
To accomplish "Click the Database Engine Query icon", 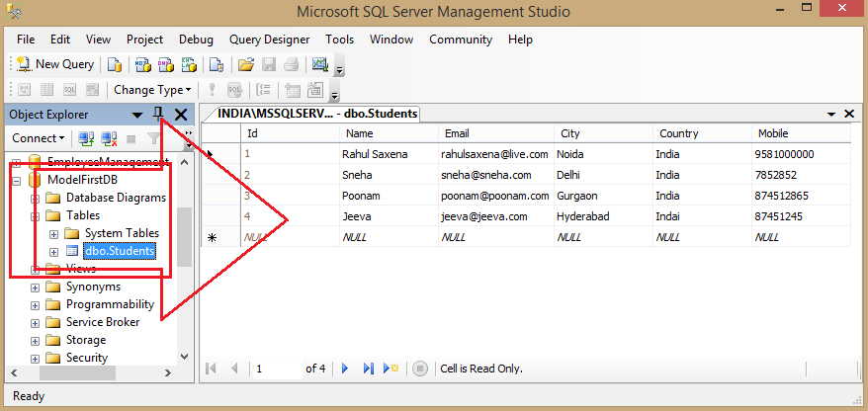I will tap(115, 65).
